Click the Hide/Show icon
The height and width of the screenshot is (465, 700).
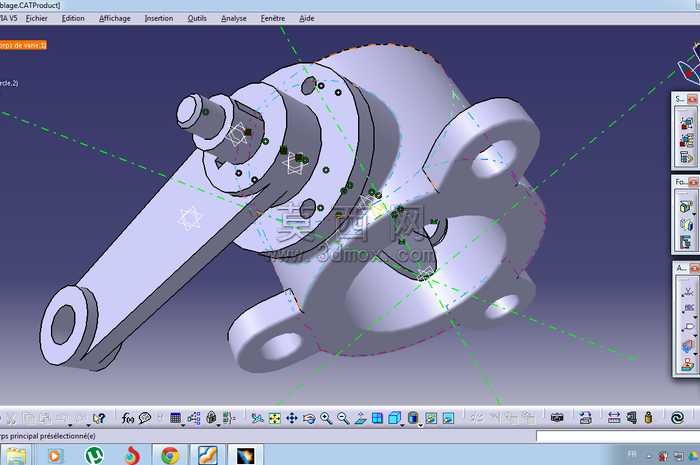(x=431, y=418)
